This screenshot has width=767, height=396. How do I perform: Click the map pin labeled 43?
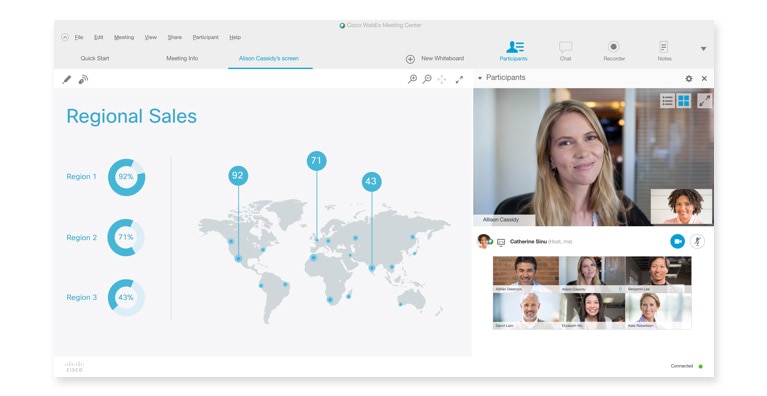[371, 182]
